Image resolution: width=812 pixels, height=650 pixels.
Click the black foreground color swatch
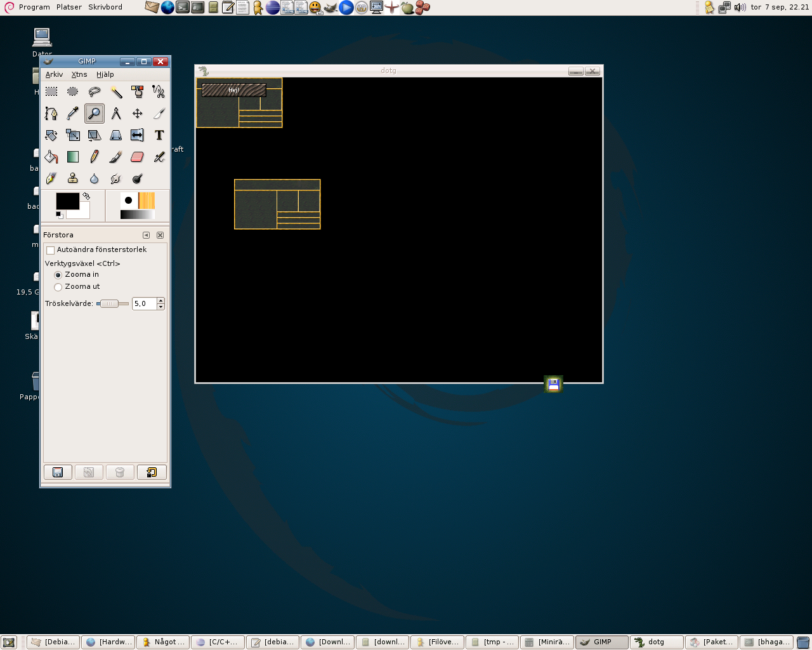pos(67,201)
